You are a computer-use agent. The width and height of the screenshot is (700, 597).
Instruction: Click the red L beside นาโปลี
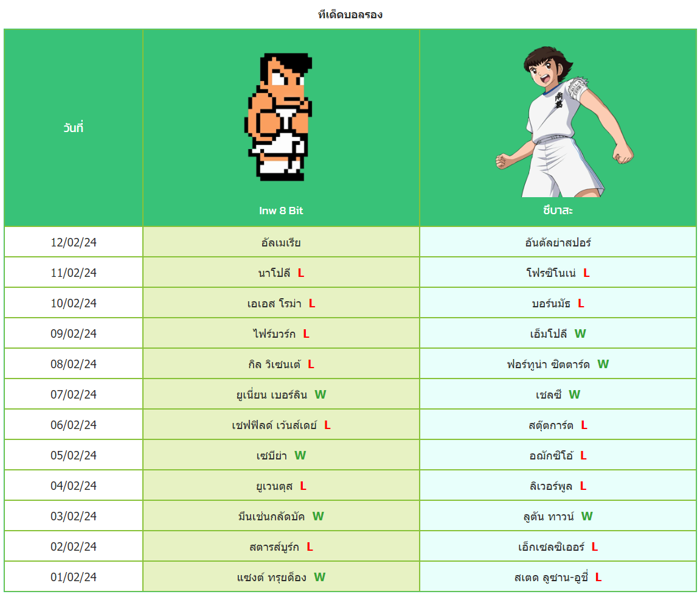(x=301, y=273)
